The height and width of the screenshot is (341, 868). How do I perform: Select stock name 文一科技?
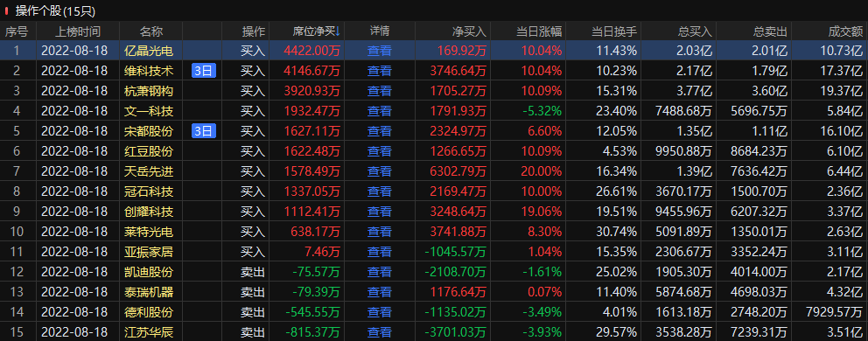pos(149,111)
